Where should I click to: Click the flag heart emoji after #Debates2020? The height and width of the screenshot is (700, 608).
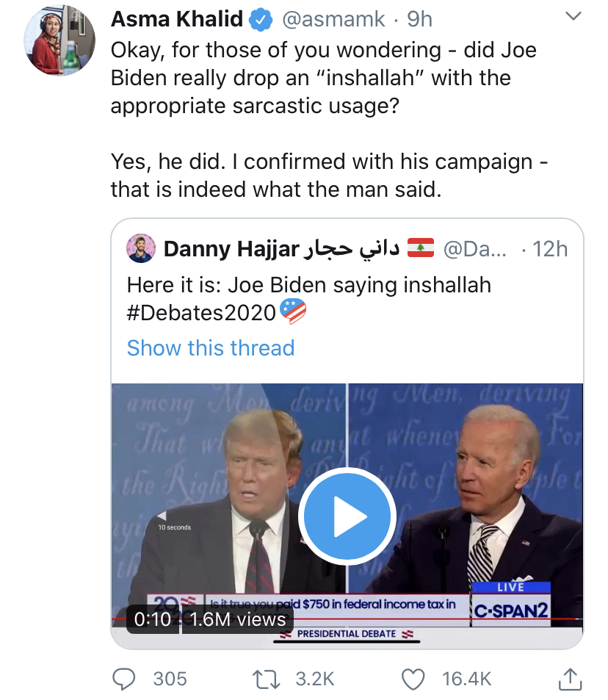292,311
